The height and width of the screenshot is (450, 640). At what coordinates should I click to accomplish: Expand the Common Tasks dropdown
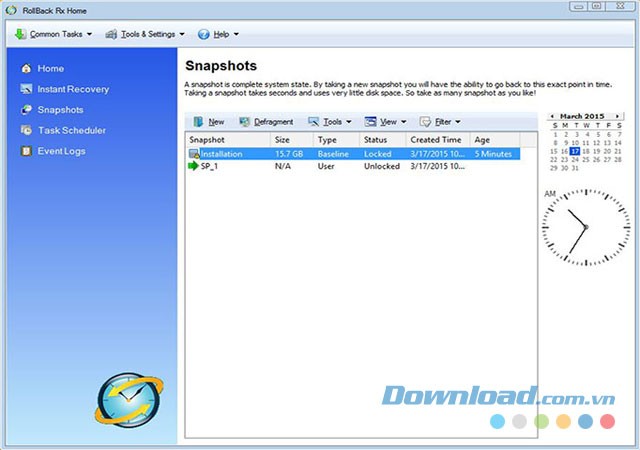point(52,34)
